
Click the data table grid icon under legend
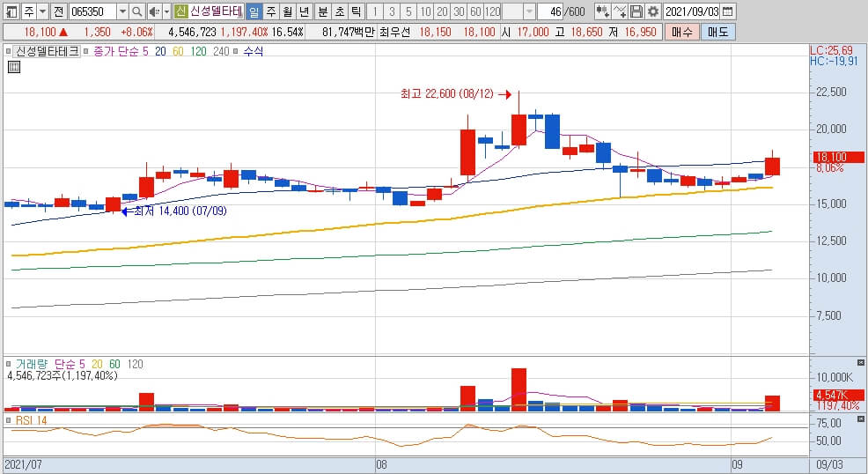coord(14,68)
